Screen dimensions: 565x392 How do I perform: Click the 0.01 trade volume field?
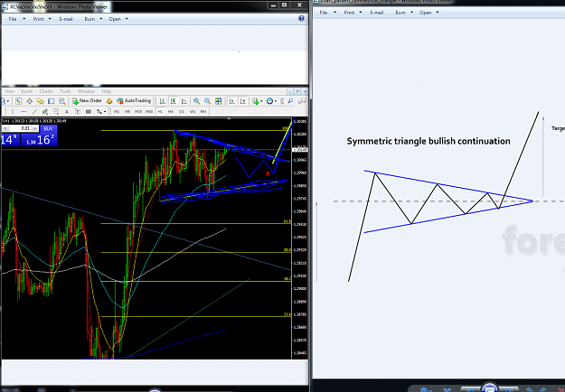21,128
